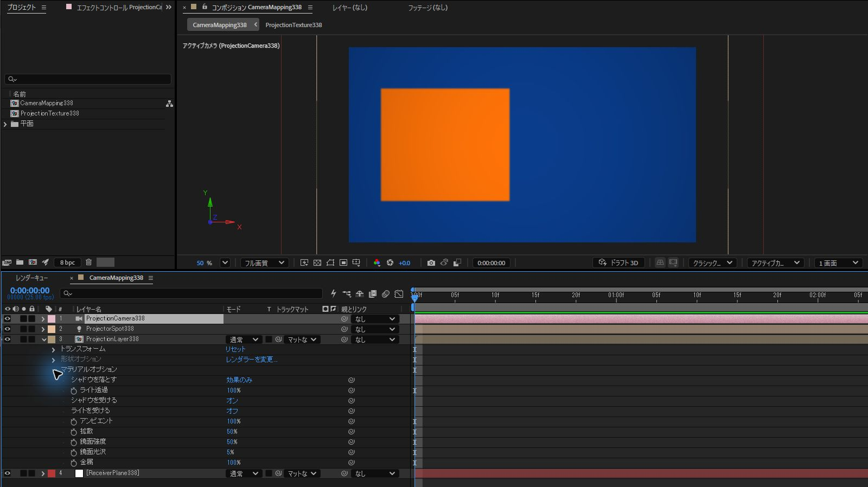Reset the viewer exposure

390,263
